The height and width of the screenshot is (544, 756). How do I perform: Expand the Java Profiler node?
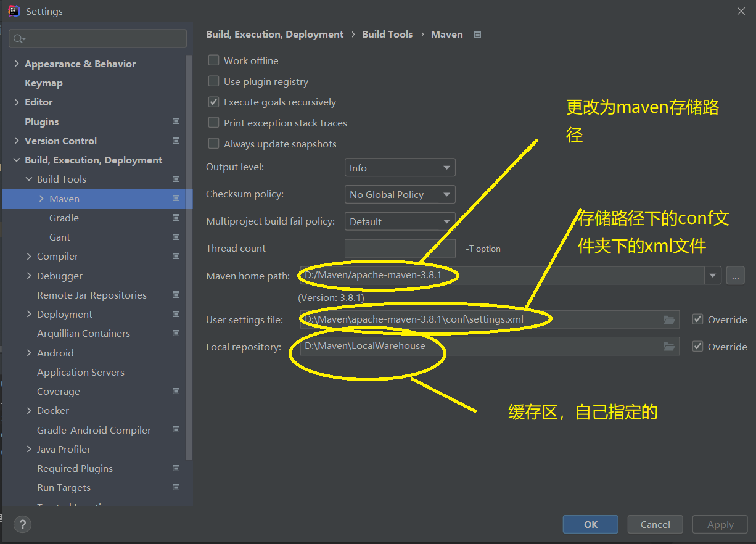29,449
